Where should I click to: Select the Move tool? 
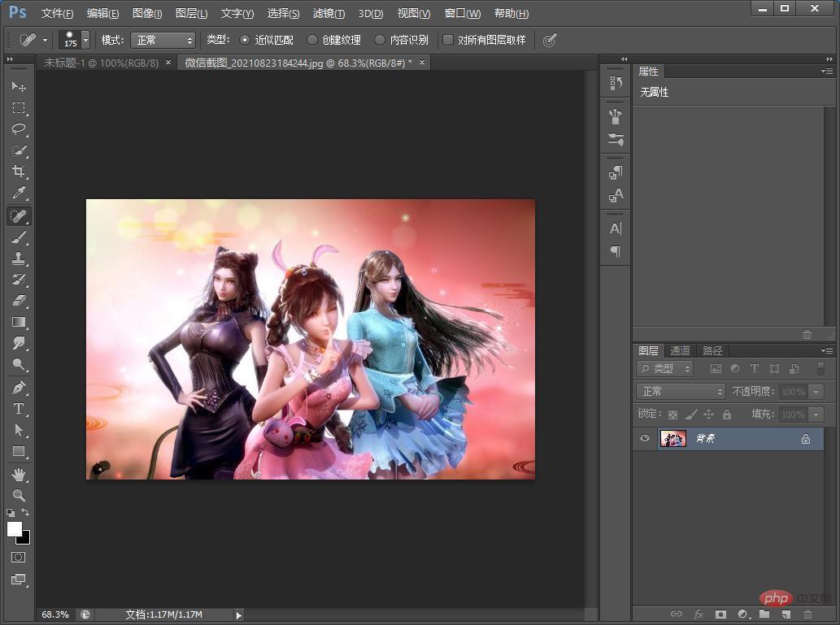pos(19,86)
